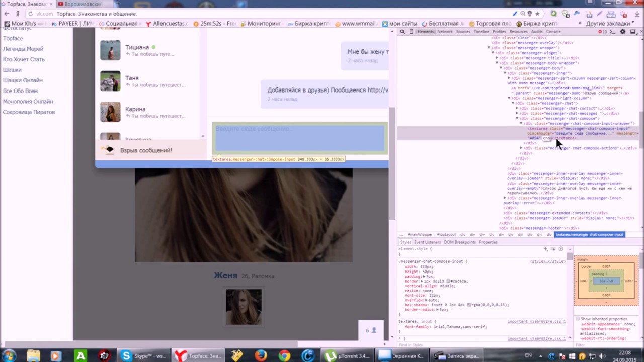Expand the padding shorthand in styles
Viewport: 644px width, 362px height.
(423, 277)
